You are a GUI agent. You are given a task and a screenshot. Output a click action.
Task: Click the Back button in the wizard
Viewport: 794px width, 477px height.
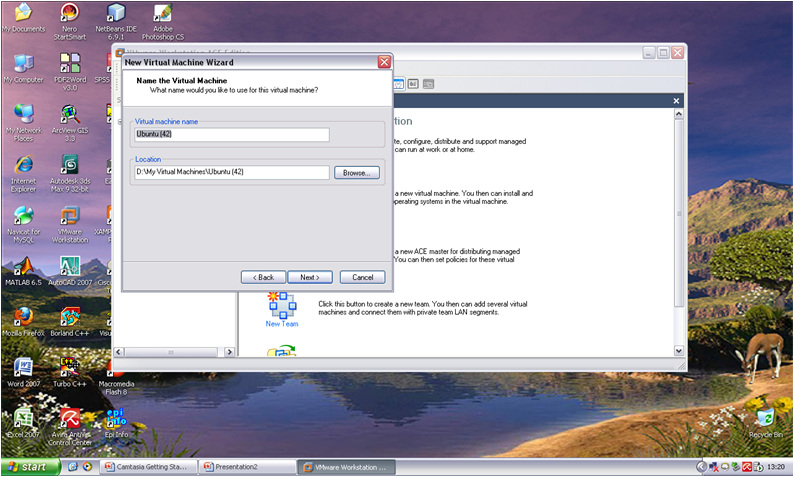click(263, 277)
